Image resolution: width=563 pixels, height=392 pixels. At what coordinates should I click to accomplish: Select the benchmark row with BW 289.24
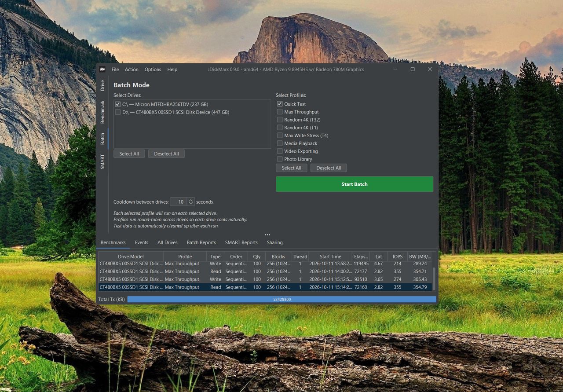[x=265, y=264]
